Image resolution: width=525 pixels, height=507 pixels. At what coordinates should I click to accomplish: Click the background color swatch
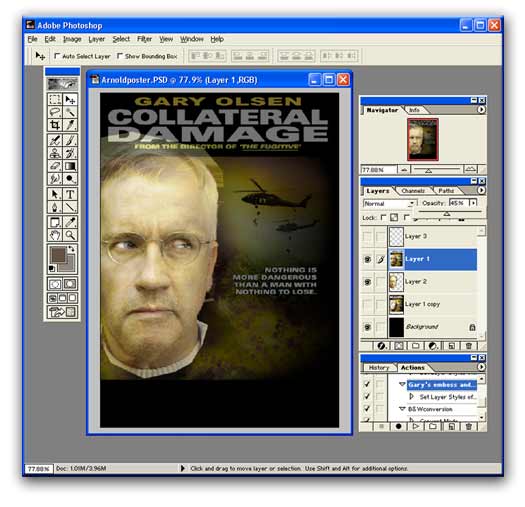tap(70, 266)
